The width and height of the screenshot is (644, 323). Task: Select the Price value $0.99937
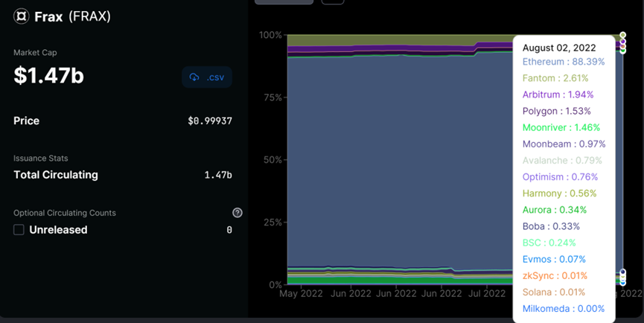210,121
